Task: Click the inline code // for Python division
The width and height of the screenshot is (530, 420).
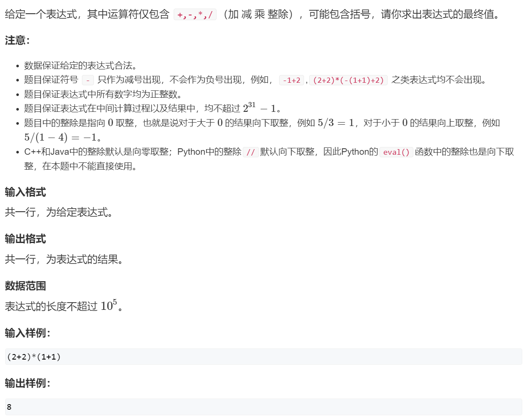Action: click(x=250, y=152)
